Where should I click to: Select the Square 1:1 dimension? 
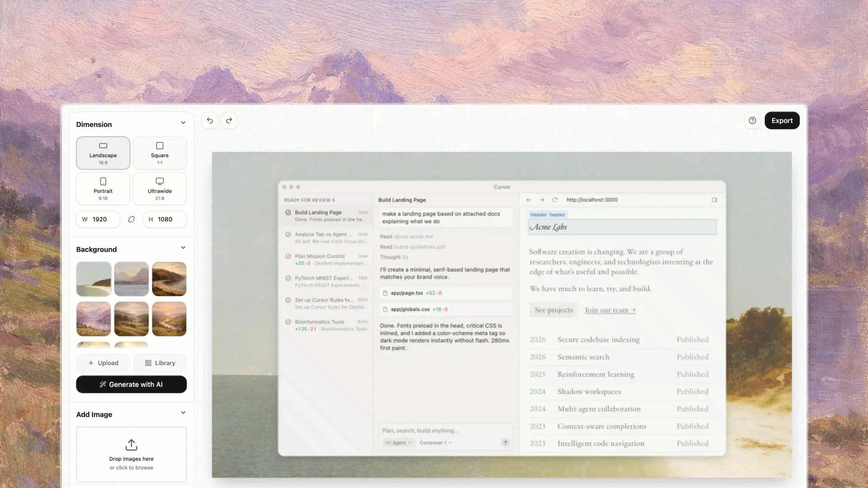tap(160, 153)
